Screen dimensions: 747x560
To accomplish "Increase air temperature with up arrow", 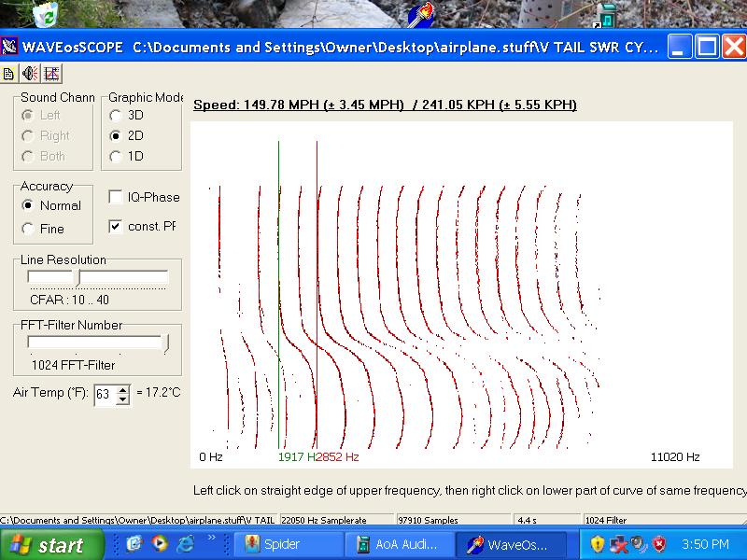I will 123,389.
